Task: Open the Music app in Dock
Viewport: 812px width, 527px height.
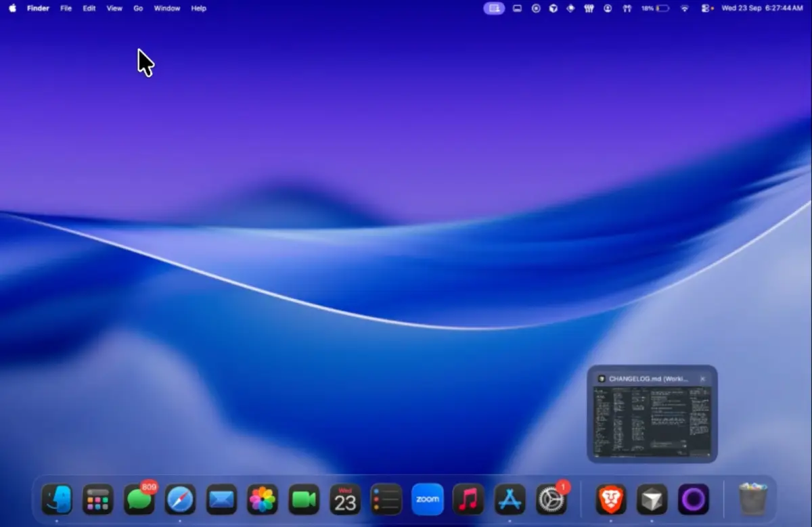Action: pyautogui.click(x=468, y=500)
